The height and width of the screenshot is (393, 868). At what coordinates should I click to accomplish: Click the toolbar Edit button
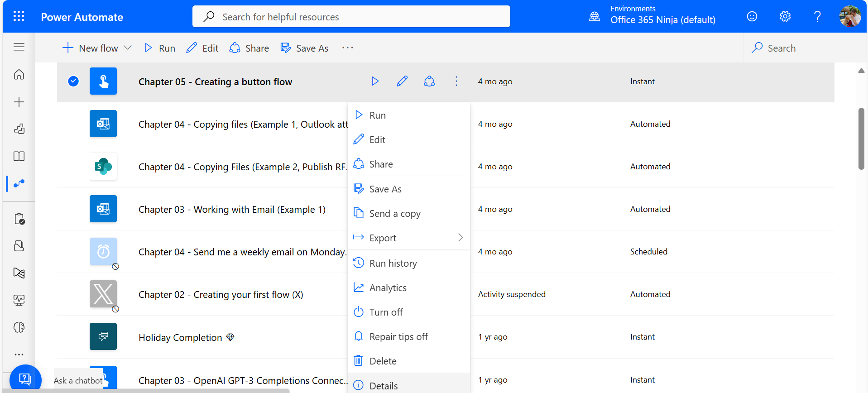point(202,48)
